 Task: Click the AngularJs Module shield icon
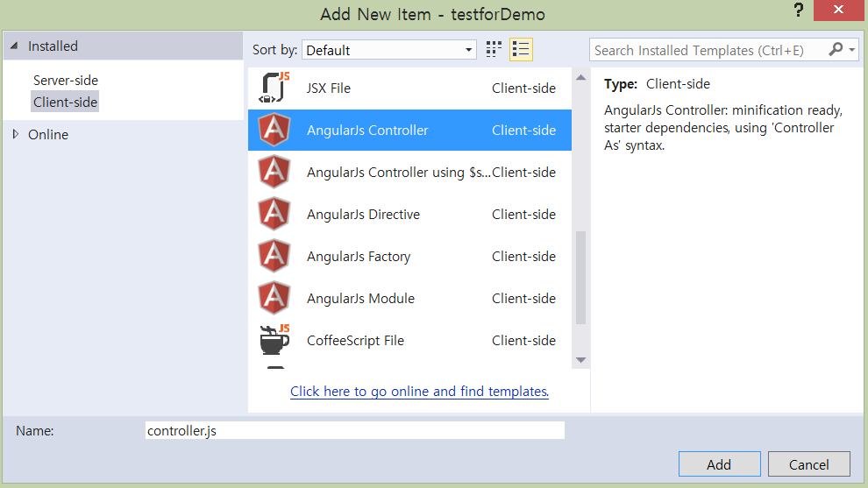274,298
